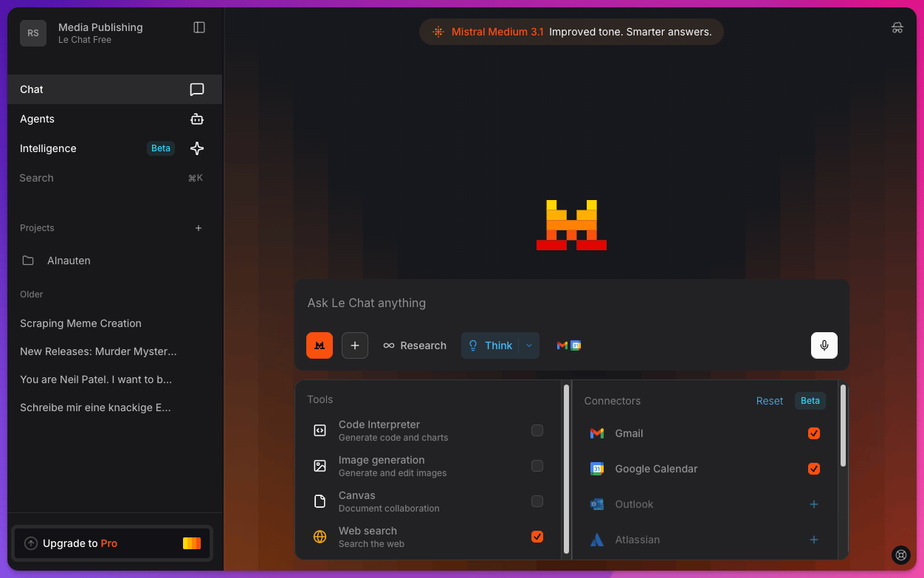924x578 pixels.
Task: Click the Connectors panel scrollbar
Action: 843,425
